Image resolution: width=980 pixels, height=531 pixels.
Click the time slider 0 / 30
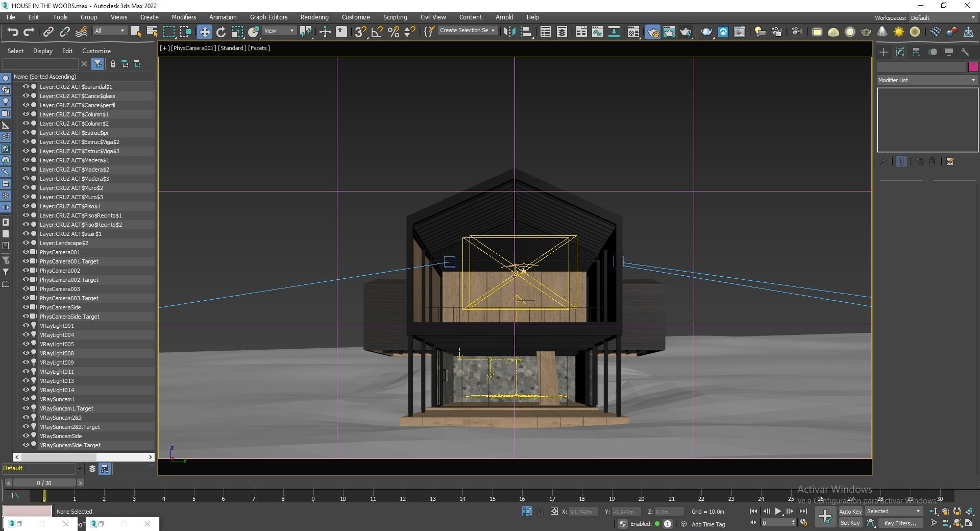coord(44,482)
